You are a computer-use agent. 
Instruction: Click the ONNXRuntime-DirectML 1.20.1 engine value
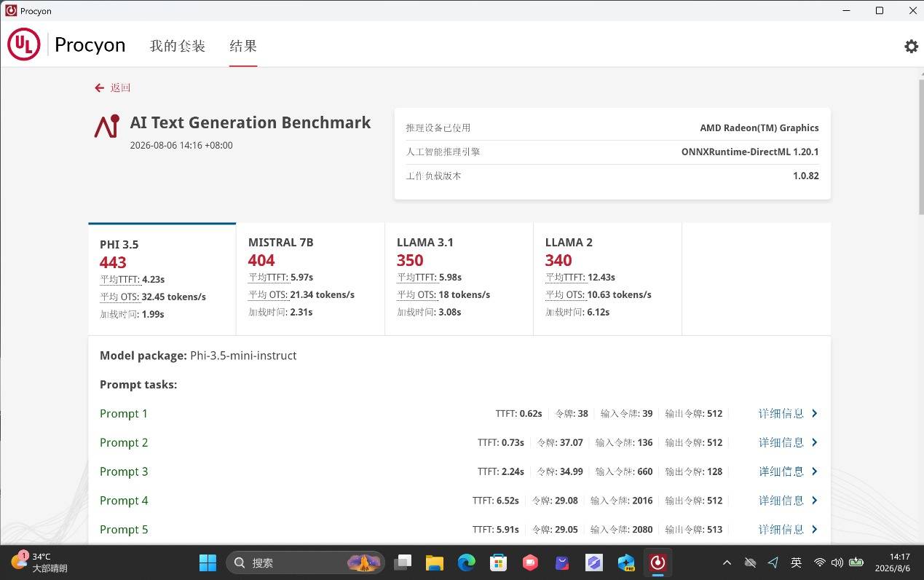750,152
